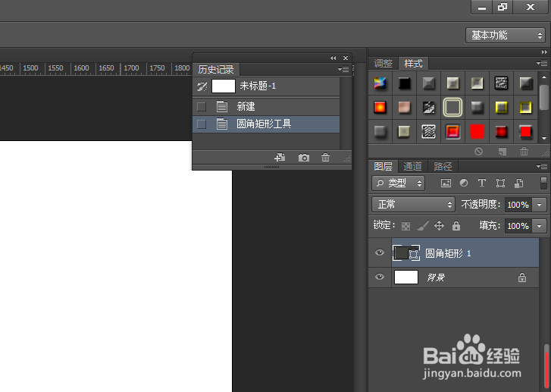
Task: Lock transparent pixels icon
Action: click(406, 226)
